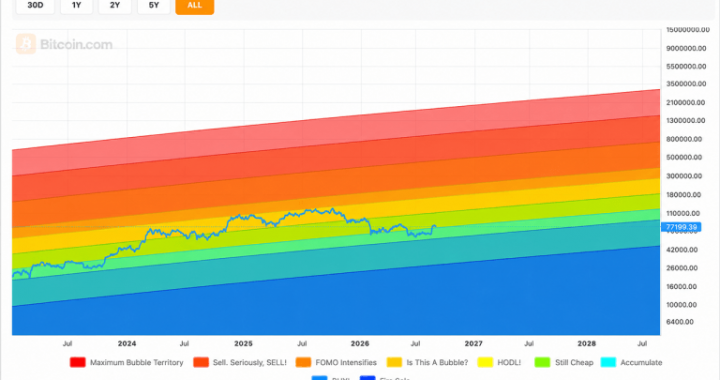Switch chart to 5Y range
720x380 pixels.
tap(154, 6)
